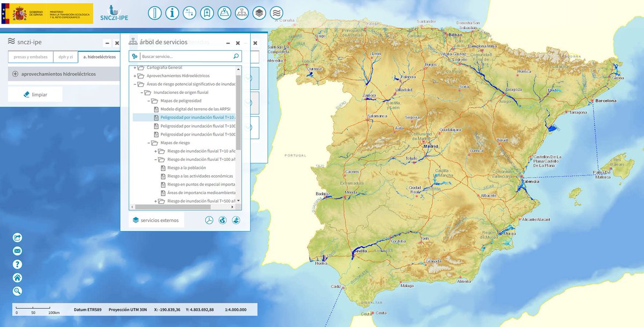
Task: Activate the information (identify) tool
Action: (172, 13)
